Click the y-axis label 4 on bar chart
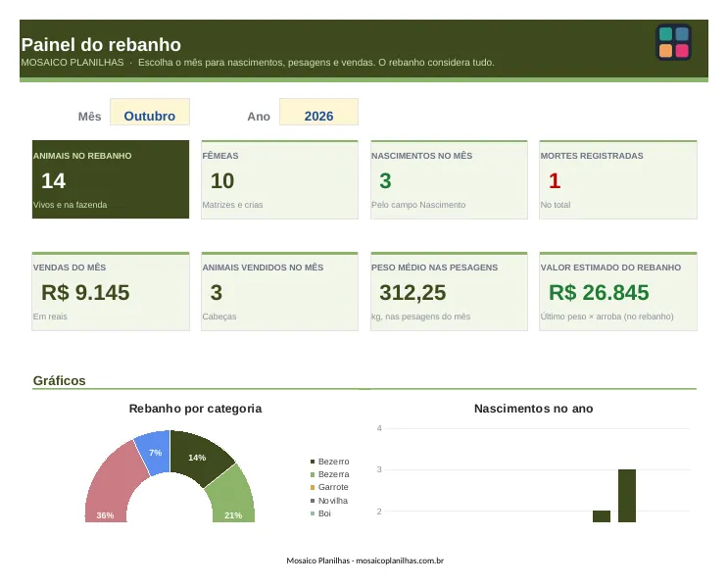The image size is (728, 585). click(x=379, y=428)
